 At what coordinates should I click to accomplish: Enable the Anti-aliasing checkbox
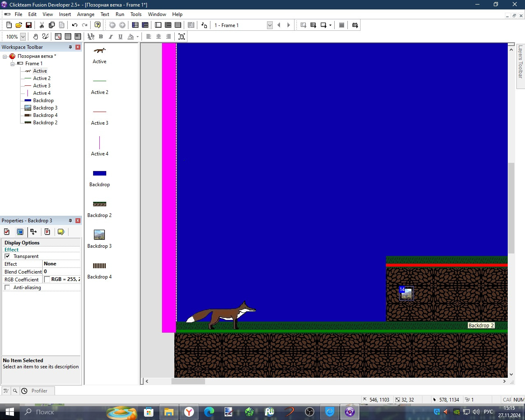7,288
